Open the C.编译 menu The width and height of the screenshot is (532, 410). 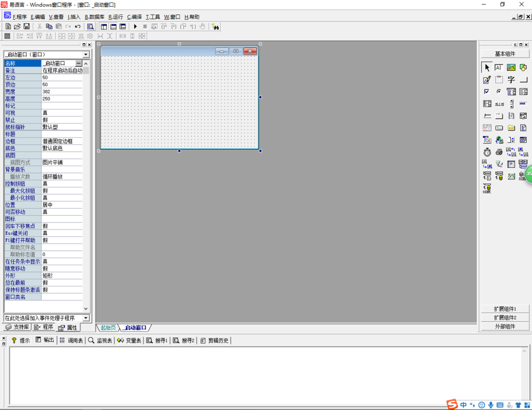[135, 17]
